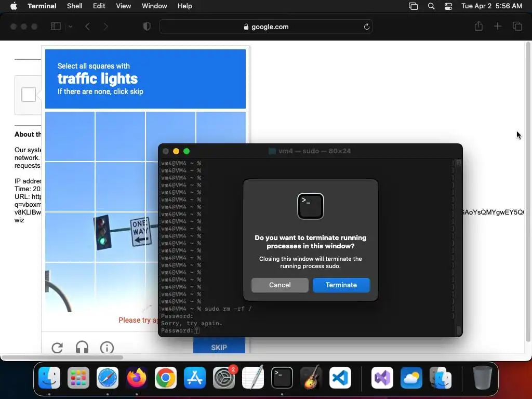This screenshot has width=532, height=399.
Task: Click the screen mirroring icon in menu bar
Action: (x=413, y=6)
